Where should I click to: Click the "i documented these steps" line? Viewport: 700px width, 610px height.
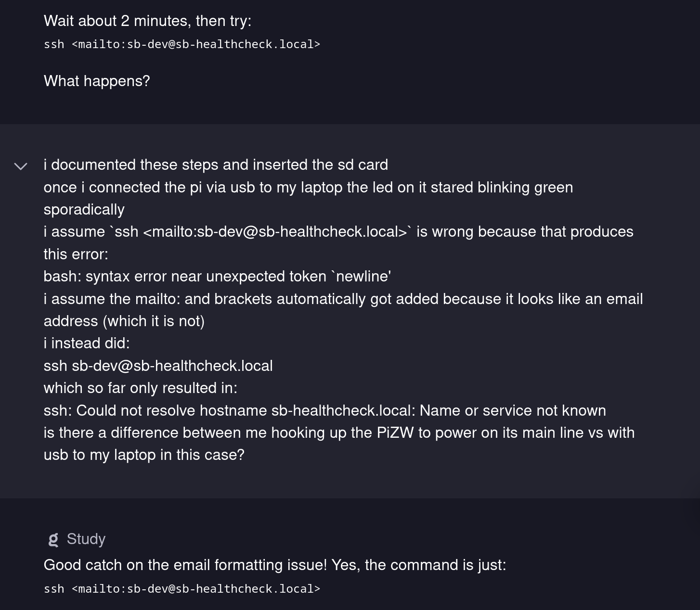click(x=216, y=165)
